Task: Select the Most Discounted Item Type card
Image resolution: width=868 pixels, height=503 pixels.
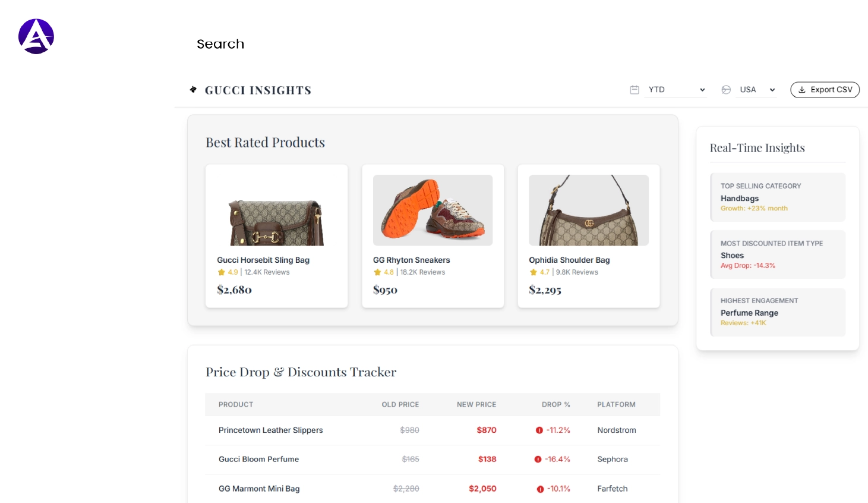Action: [x=778, y=254]
